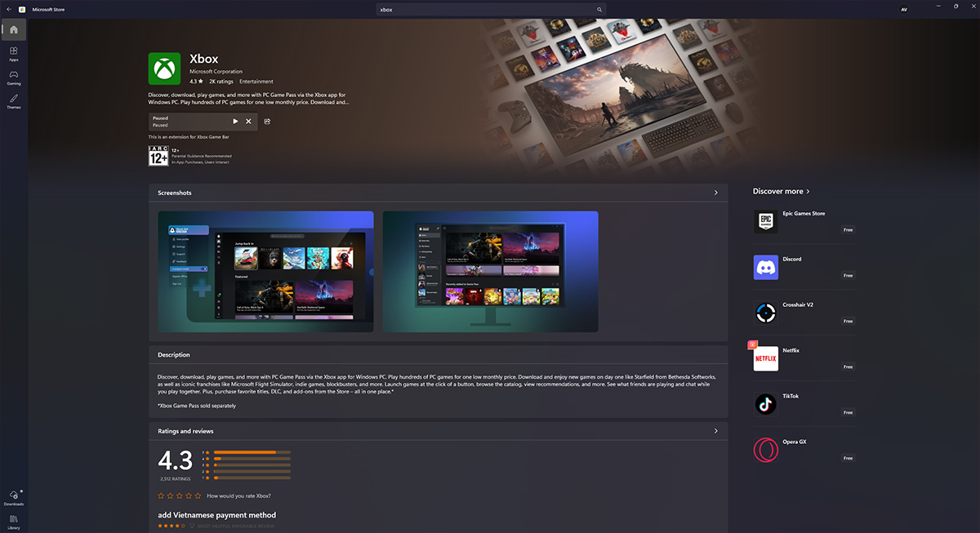Click 'How would you rate Xbox?' text

(x=238, y=495)
